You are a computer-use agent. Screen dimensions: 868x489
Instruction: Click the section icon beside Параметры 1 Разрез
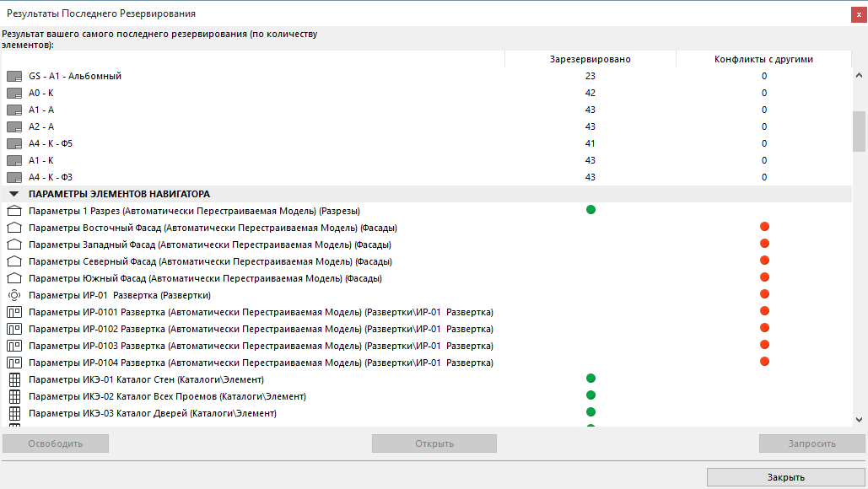13,211
